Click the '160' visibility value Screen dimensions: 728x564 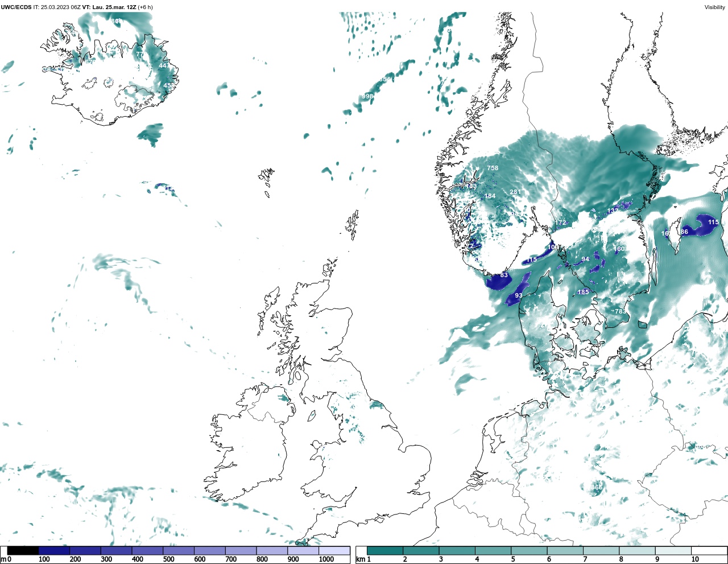(x=619, y=249)
